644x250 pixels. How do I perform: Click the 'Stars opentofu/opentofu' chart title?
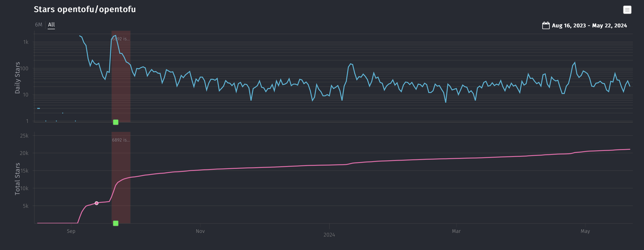pyautogui.click(x=85, y=9)
